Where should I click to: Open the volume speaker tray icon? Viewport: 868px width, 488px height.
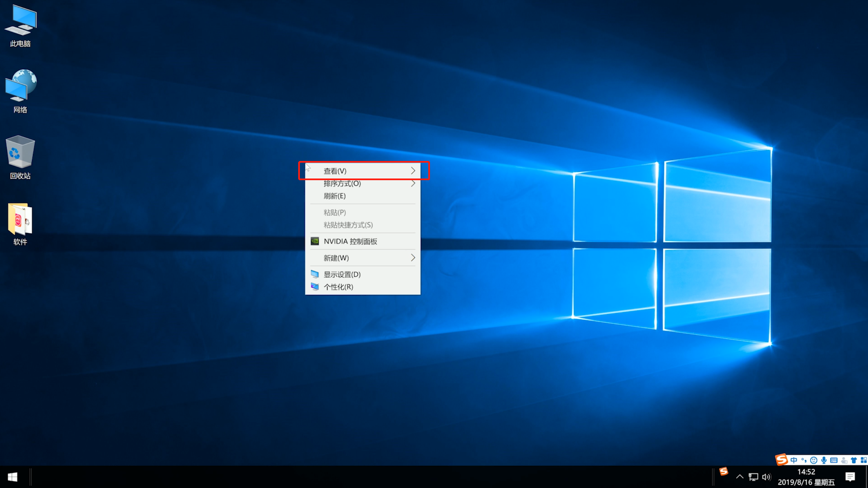pyautogui.click(x=767, y=477)
